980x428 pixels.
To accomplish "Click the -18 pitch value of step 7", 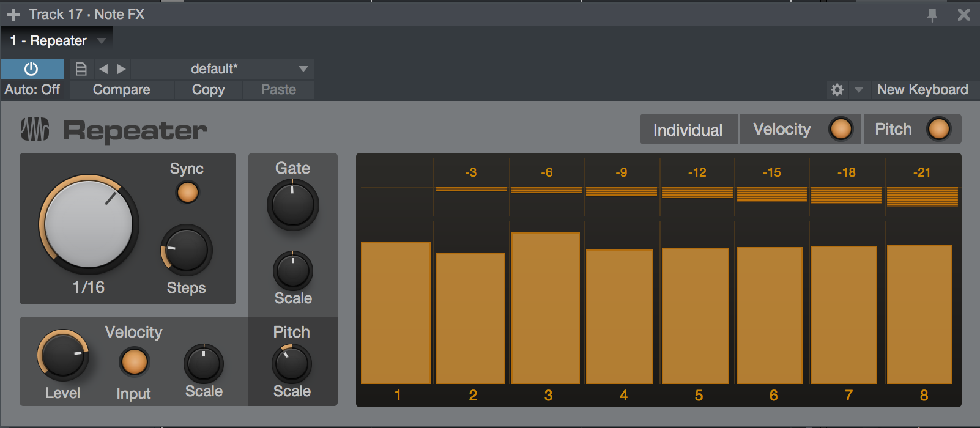I will [846, 172].
